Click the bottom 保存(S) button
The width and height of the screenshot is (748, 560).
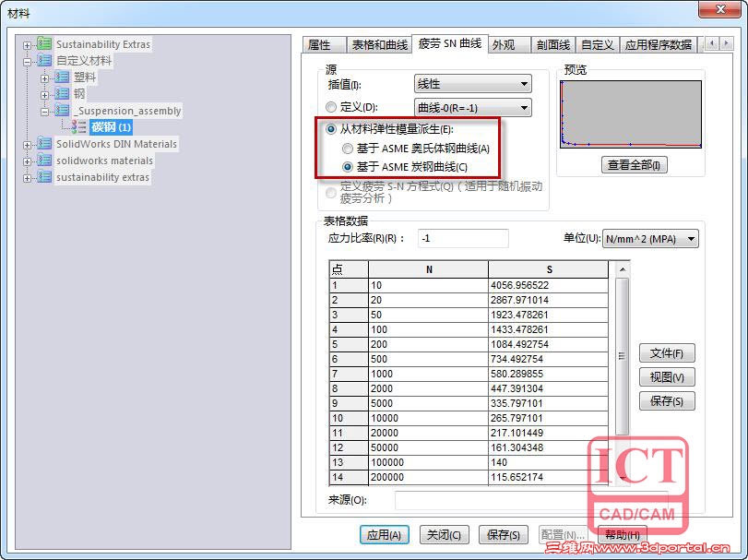pyautogui.click(x=504, y=535)
